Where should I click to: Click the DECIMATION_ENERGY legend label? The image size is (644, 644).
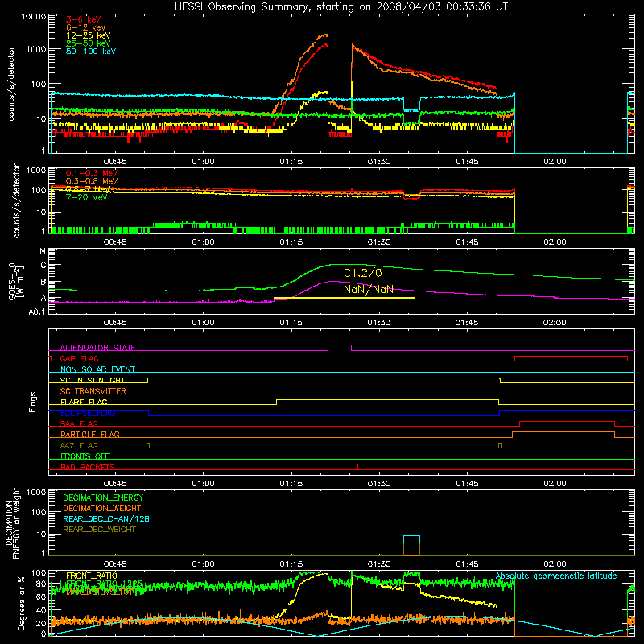click(x=103, y=497)
